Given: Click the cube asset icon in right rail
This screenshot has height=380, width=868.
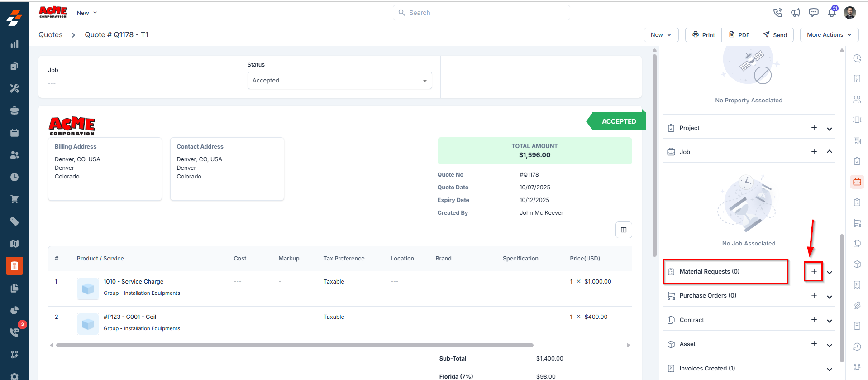Looking at the screenshot, I should pyautogui.click(x=857, y=264).
